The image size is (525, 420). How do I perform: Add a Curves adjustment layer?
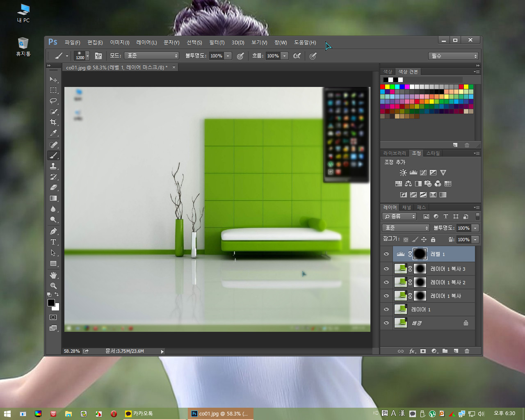(x=423, y=173)
